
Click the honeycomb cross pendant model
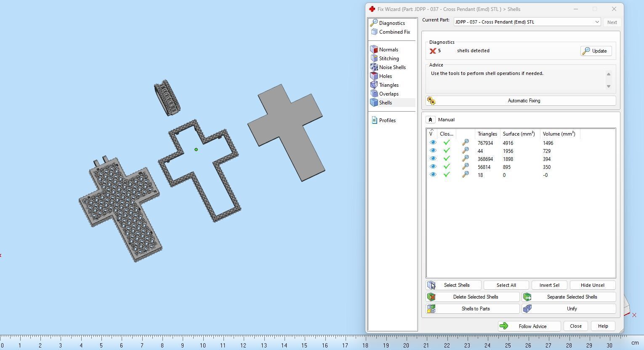tap(120, 208)
